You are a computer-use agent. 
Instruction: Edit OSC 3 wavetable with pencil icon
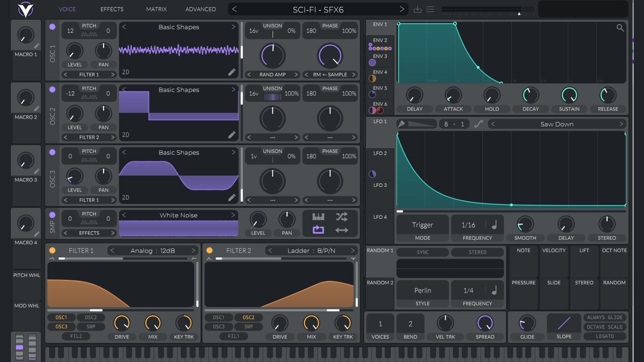coord(232,197)
